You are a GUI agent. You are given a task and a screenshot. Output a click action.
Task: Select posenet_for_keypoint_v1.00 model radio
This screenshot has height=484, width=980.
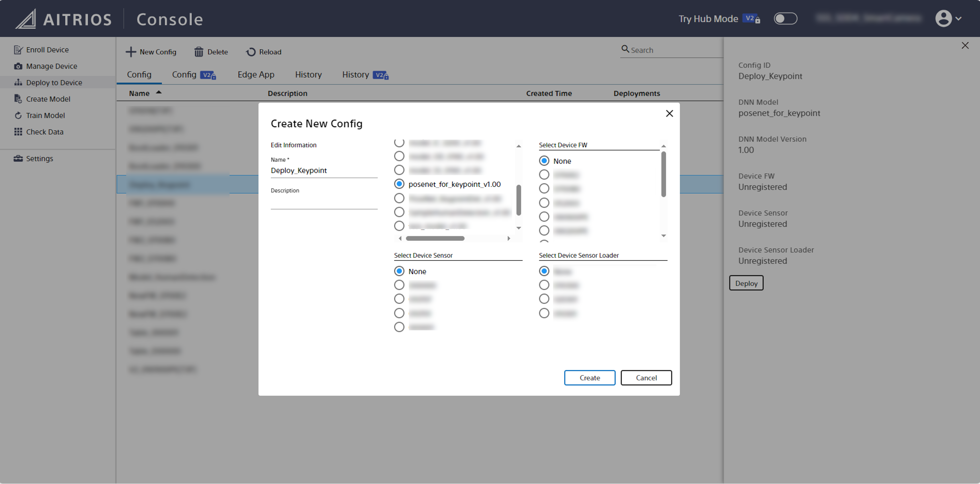click(x=399, y=184)
